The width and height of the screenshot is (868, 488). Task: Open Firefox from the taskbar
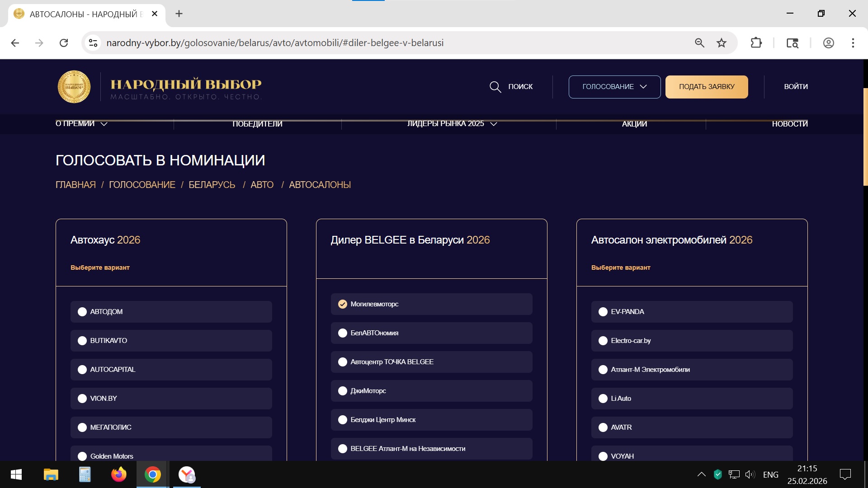coord(118,474)
